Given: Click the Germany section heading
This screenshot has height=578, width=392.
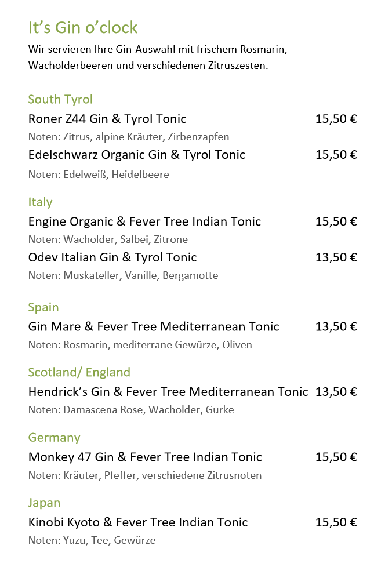Looking at the screenshot, I should coord(54,437).
